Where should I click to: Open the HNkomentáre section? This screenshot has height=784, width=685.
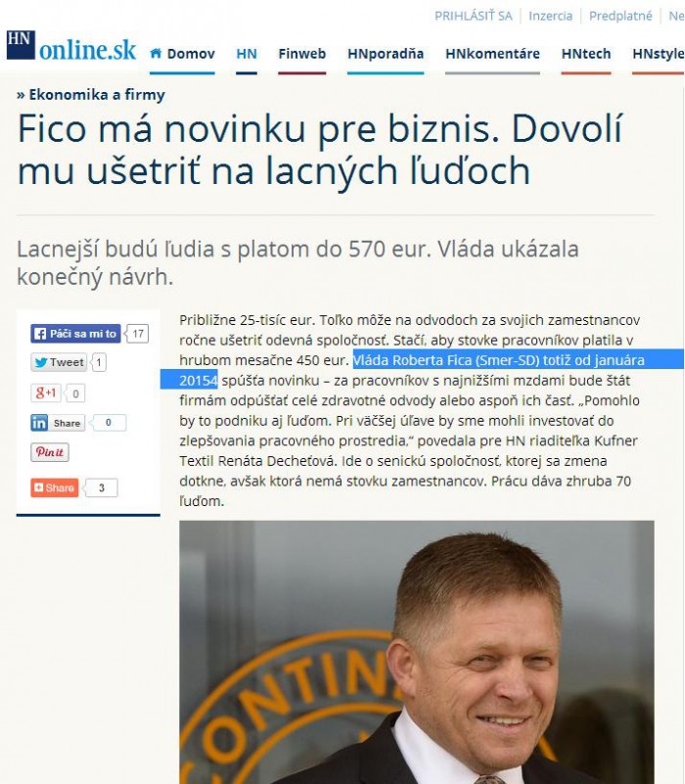point(492,54)
